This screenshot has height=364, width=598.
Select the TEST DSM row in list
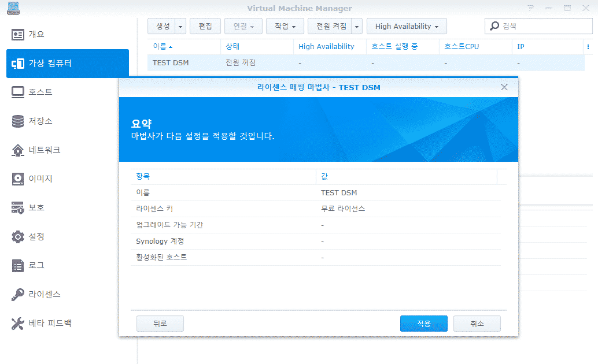[x=366, y=63]
